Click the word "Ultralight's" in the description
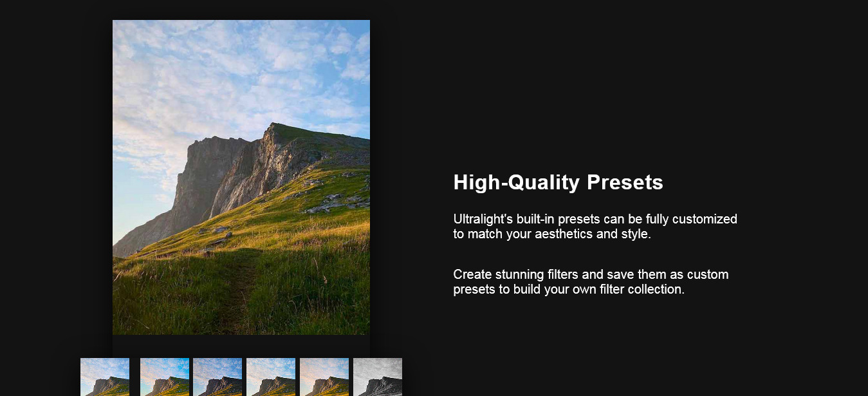Viewport: 868px width, 396px height. click(x=483, y=219)
